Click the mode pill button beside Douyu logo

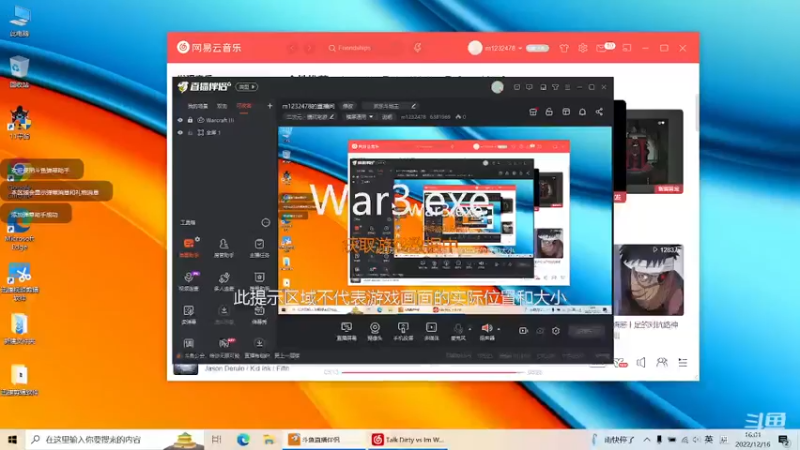point(246,87)
